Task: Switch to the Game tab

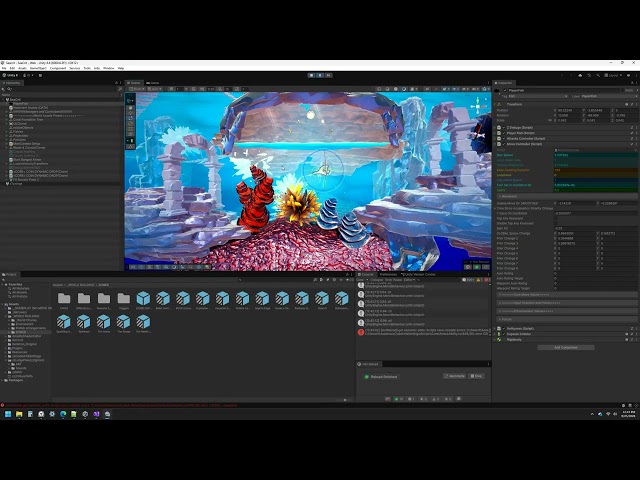Action: (x=153, y=83)
